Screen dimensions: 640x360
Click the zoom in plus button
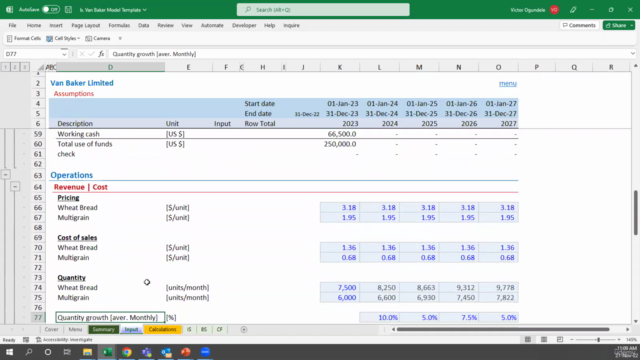[x=619, y=340]
